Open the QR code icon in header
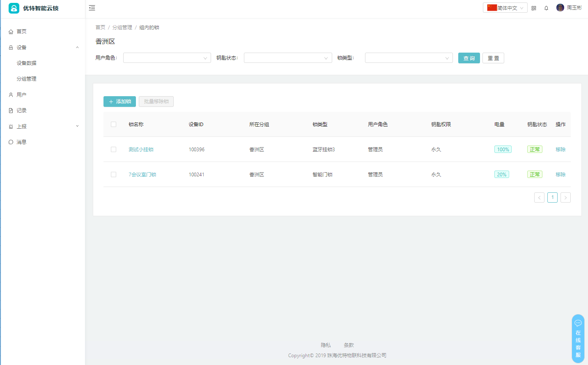Screen dimensions: 588x365 click(x=534, y=8)
